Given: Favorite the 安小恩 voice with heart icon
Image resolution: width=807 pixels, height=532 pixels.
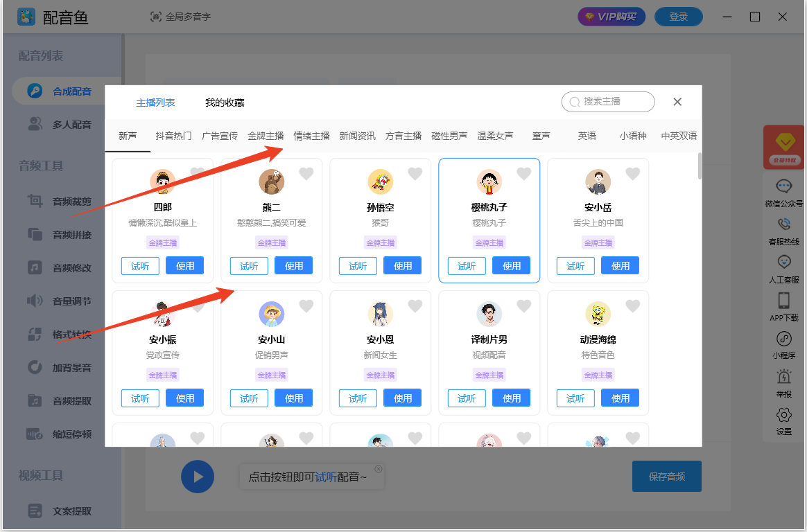Looking at the screenshot, I should pos(415,306).
